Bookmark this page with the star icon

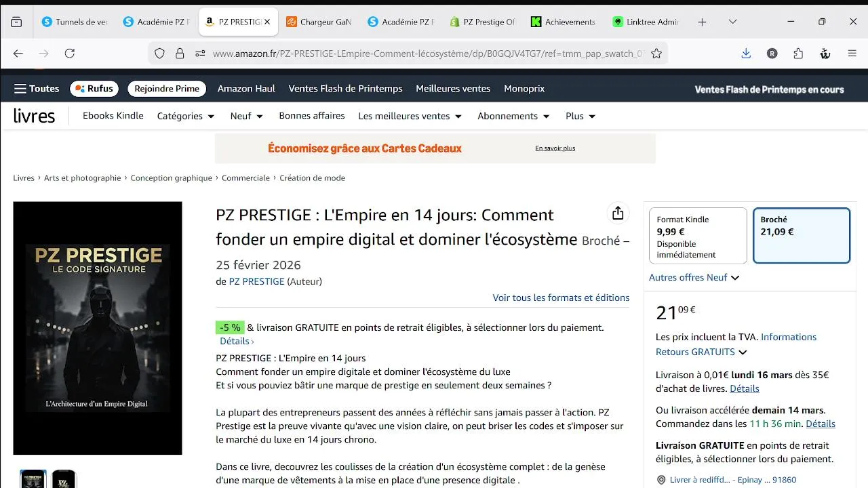click(x=656, y=54)
